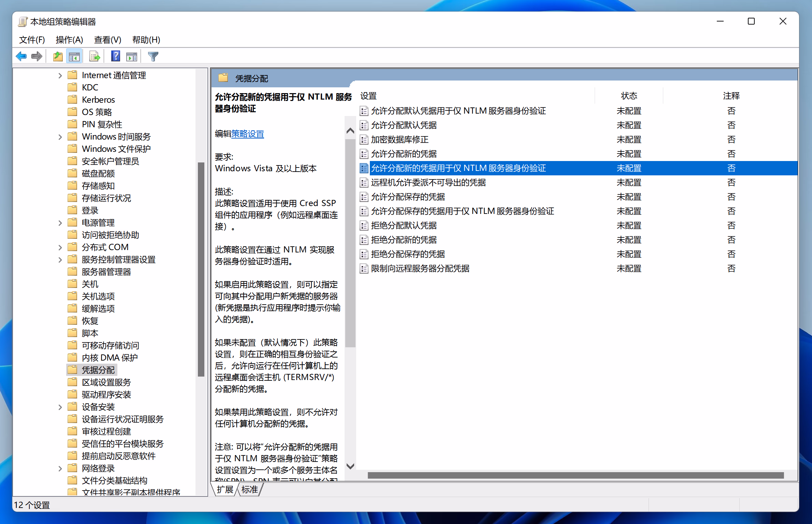
Task: Click the Export list toolbar icon
Action: pyautogui.click(x=95, y=56)
